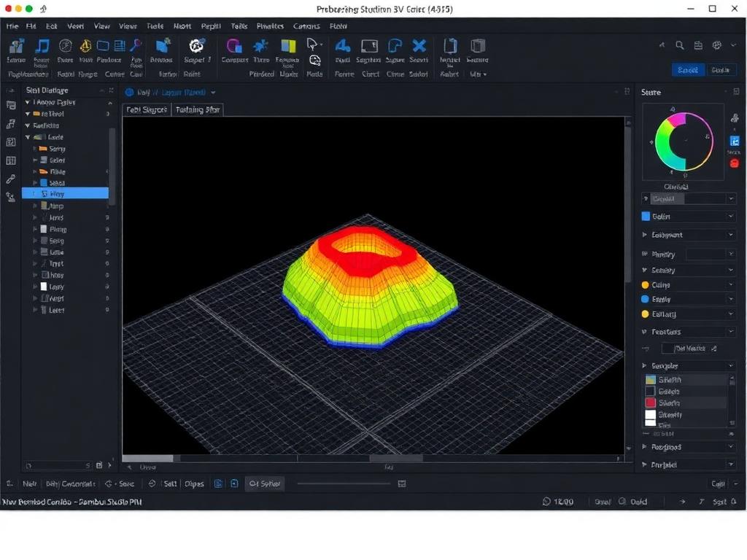Image resolution: width=747 pixels, height=560 pixels.
Task: Click the Compurs purple circle icon
Action: point(234,46)
